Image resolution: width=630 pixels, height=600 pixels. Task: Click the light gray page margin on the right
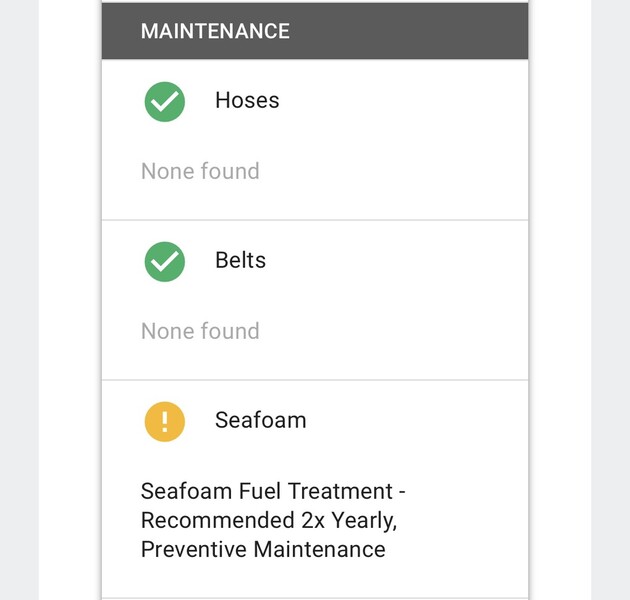[611, 300]
